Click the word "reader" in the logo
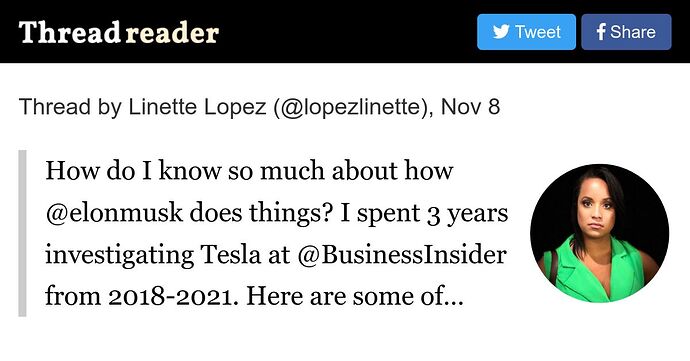The image size is (690, 361). 172,33
